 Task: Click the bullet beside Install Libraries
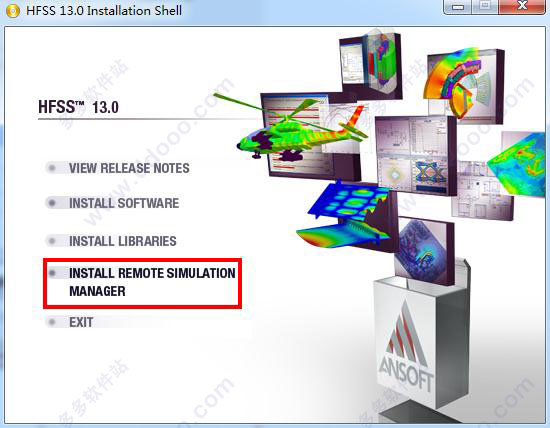(52, 241)
